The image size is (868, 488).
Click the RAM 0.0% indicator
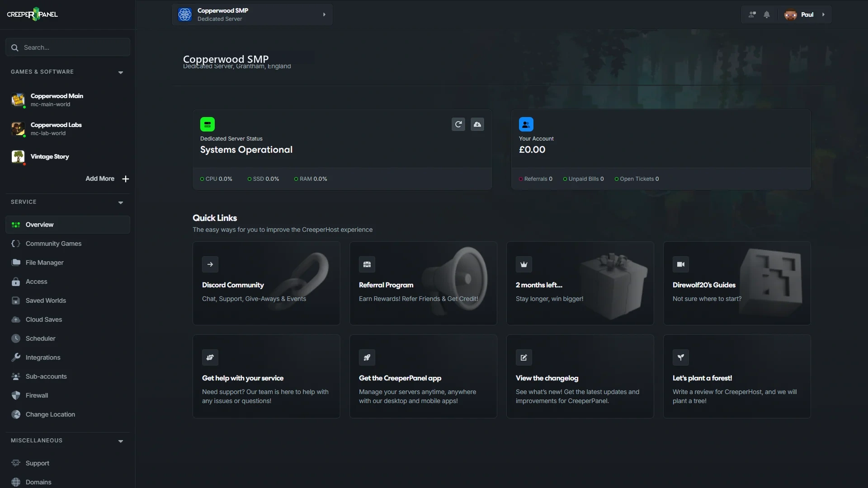pos(311,179)
